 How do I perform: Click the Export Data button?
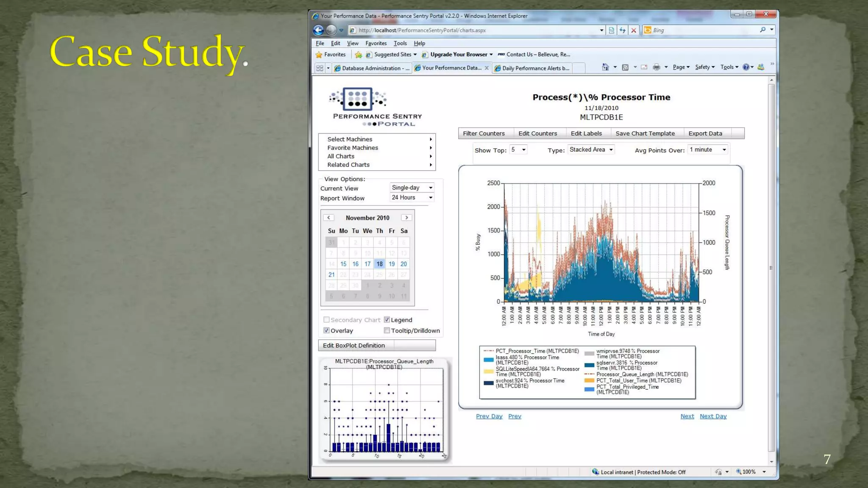pos(705,133)
